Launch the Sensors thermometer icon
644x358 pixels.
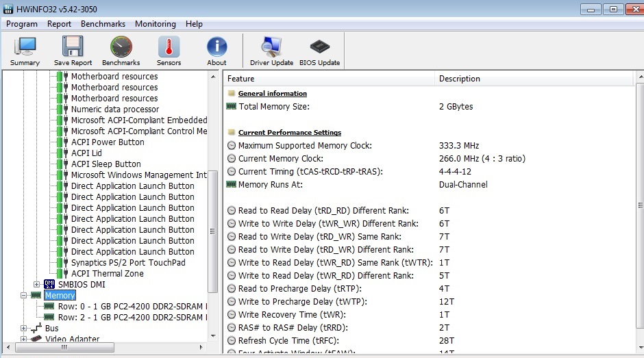[169, 47]
